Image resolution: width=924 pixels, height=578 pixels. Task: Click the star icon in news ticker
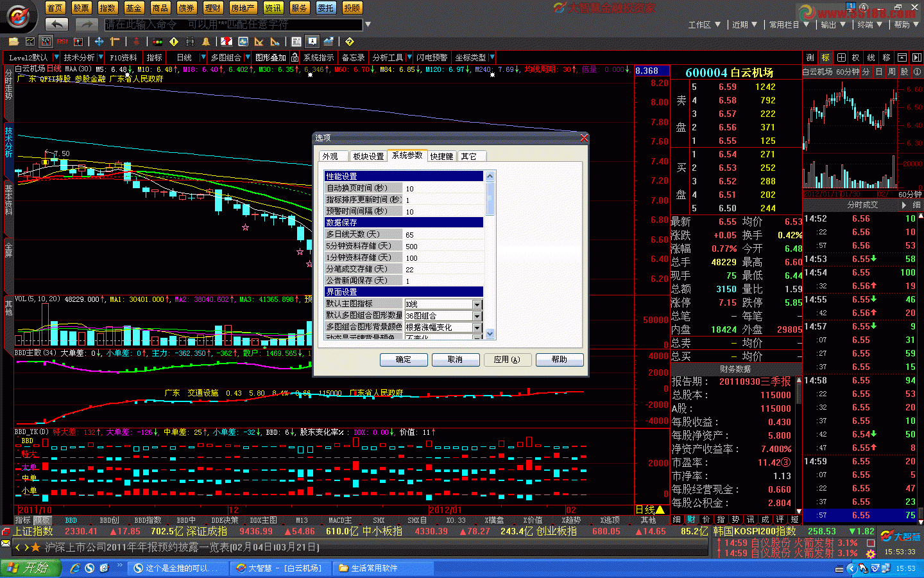(35, 547)
